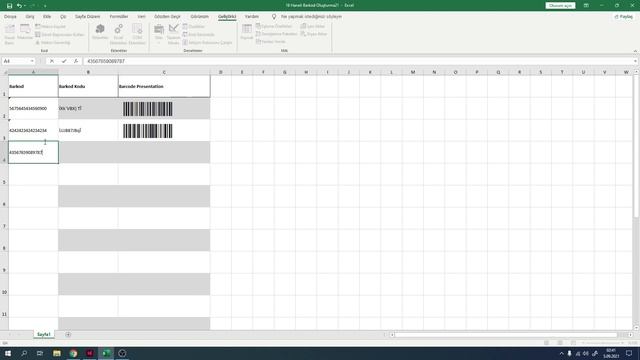Switch to Page Layout view icon

point(560,343)
